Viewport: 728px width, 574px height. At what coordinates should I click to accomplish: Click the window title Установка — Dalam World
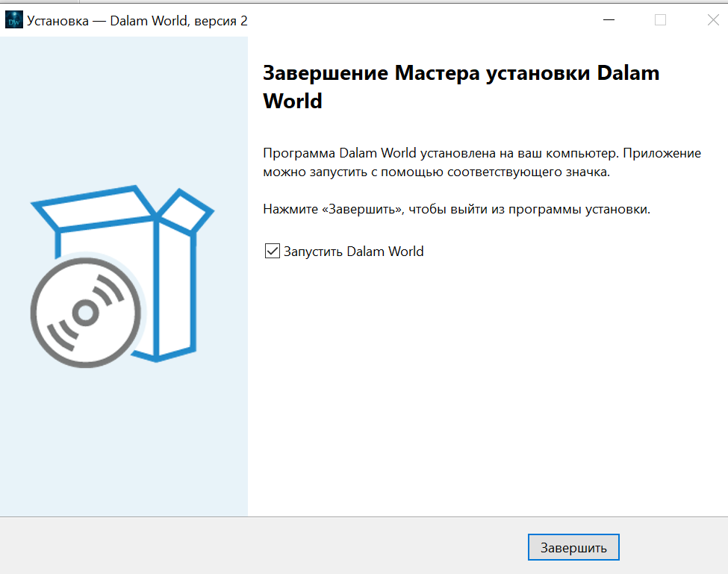137,21
